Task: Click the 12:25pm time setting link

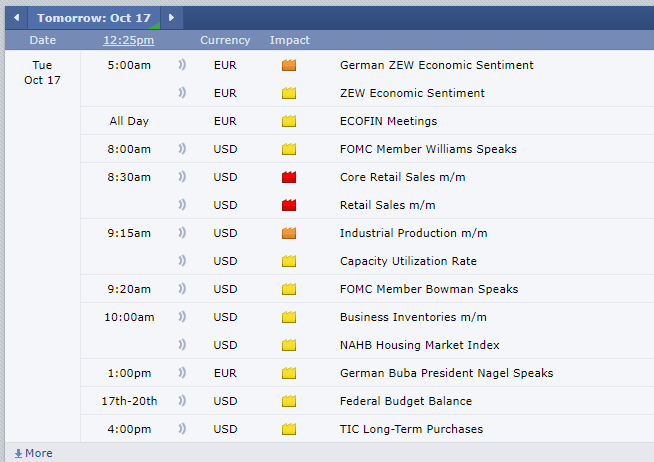Action: [x=128, y=40]
